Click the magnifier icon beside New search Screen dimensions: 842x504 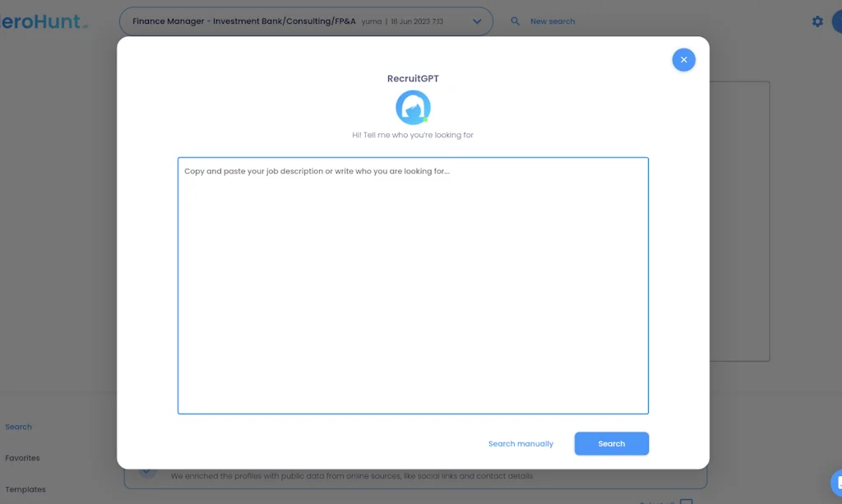[x=515, y=21]
